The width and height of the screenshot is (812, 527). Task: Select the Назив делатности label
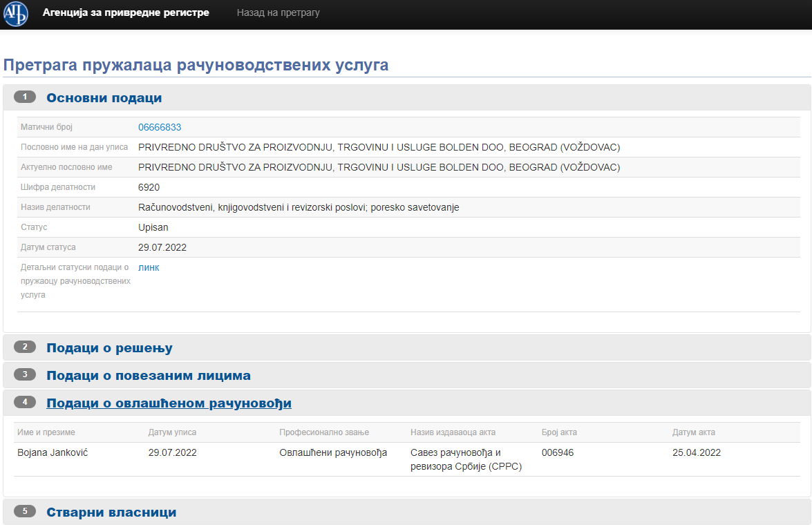55,207
